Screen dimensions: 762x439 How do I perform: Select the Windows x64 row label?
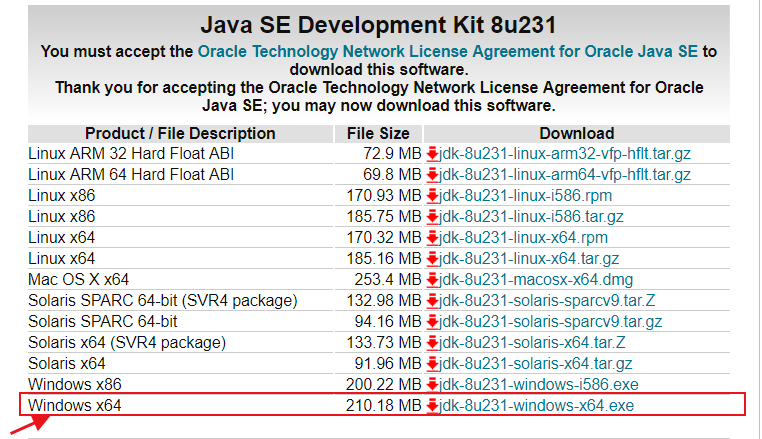point(75,405)
